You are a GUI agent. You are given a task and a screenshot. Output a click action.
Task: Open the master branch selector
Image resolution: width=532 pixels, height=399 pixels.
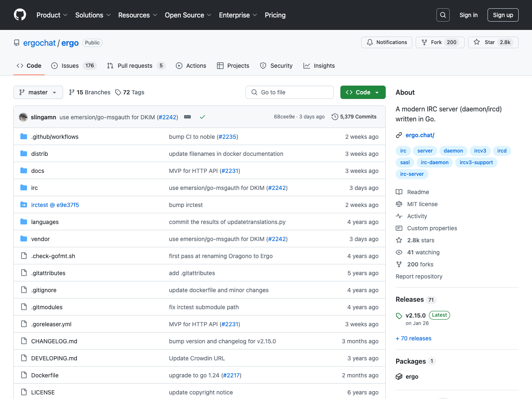tap(38, 92)
